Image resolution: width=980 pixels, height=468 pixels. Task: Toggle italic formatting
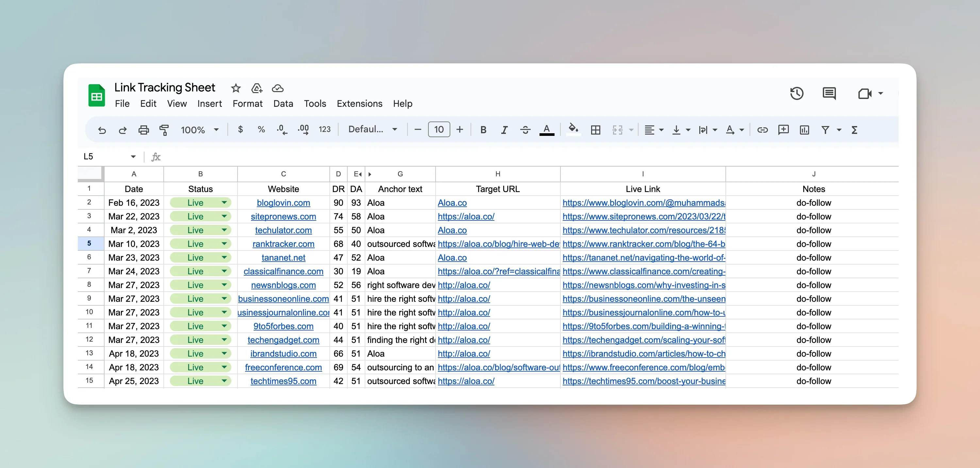coord(504,130)
